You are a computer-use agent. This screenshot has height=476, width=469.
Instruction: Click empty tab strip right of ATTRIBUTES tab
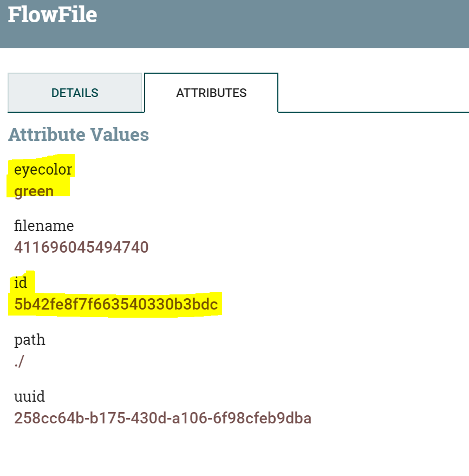pos(374,92)
